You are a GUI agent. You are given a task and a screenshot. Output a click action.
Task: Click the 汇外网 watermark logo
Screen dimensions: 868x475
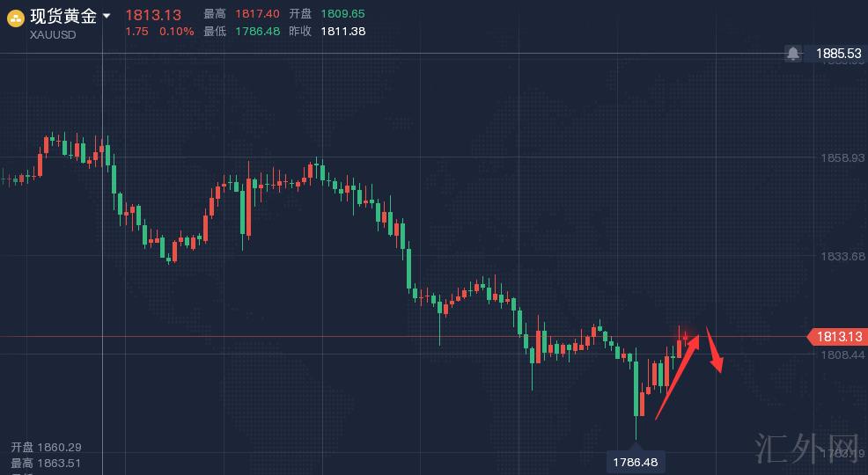pos(806,449)
